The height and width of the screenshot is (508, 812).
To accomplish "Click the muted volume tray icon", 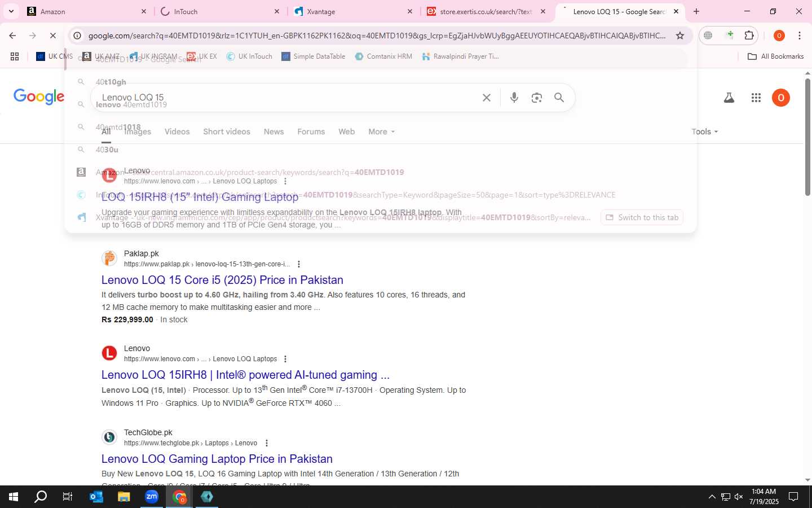I will click(739, 497).
